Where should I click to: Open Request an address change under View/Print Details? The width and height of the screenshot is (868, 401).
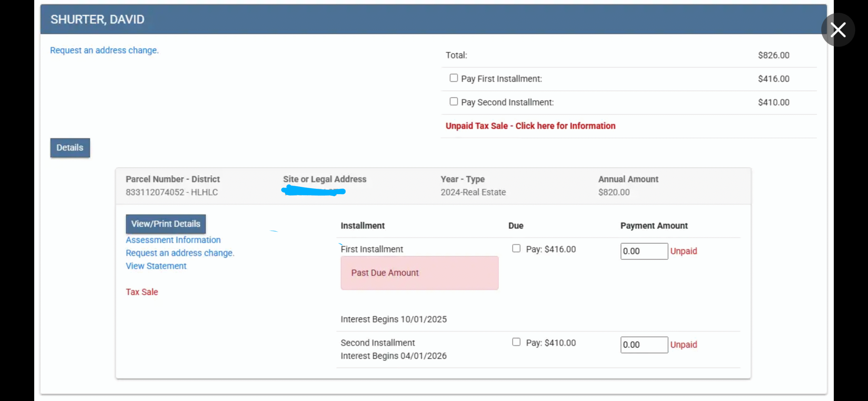(x=180, y=253)
